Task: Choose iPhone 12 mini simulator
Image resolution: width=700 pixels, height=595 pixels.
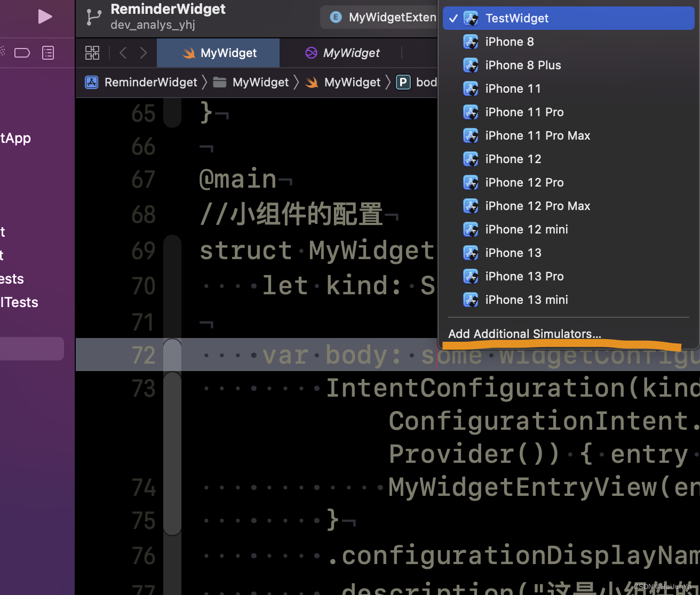Action: click(569, 229)
